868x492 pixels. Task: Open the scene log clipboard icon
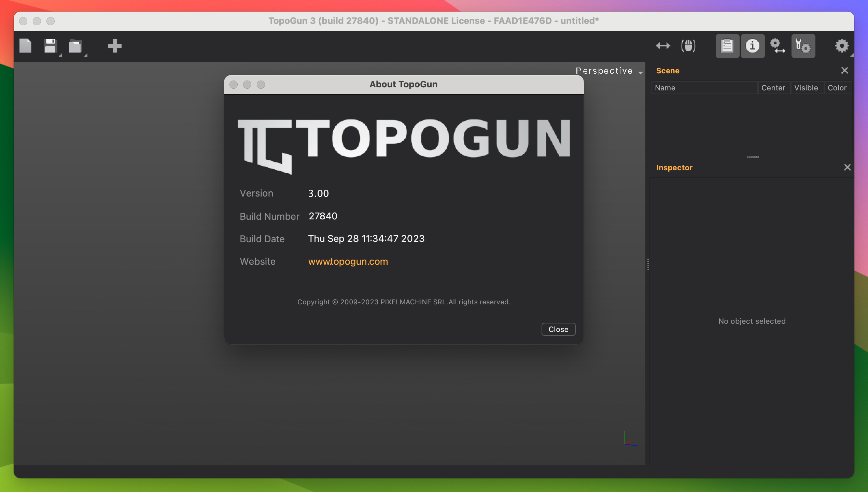point(727,46)
